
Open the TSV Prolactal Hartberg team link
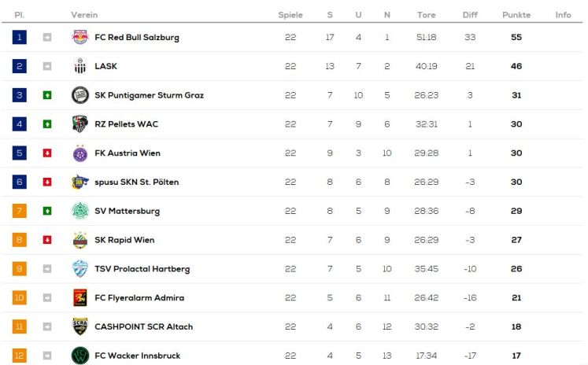[x=142, y=269]
